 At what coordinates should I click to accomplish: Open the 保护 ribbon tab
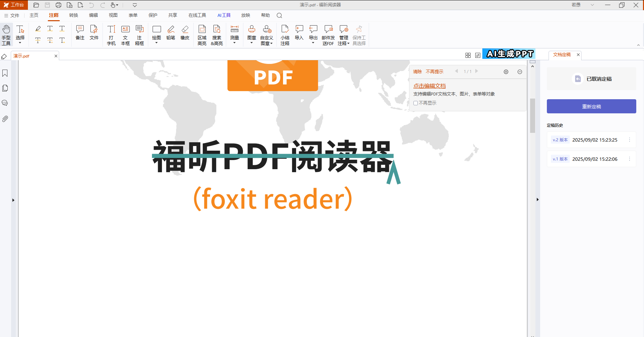[153, 15]
